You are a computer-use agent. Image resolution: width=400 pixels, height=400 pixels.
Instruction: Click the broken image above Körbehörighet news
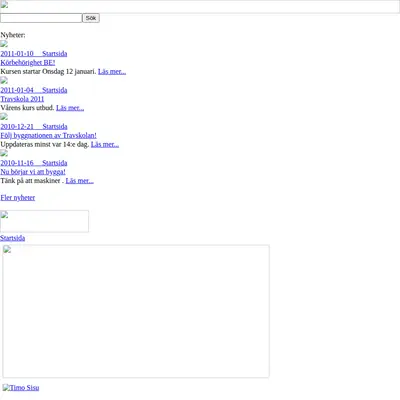[4, 44]
